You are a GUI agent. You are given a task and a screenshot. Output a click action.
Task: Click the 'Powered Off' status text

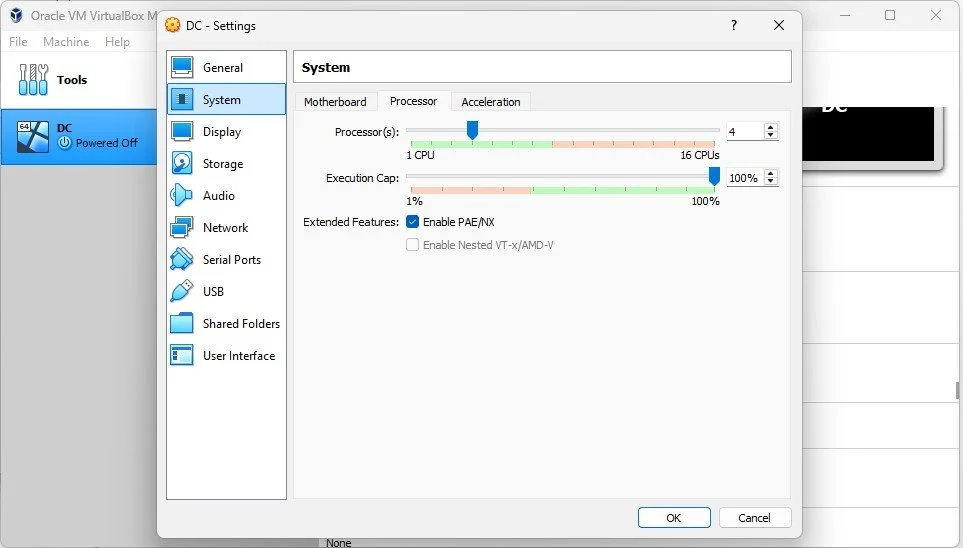[107, 143]
